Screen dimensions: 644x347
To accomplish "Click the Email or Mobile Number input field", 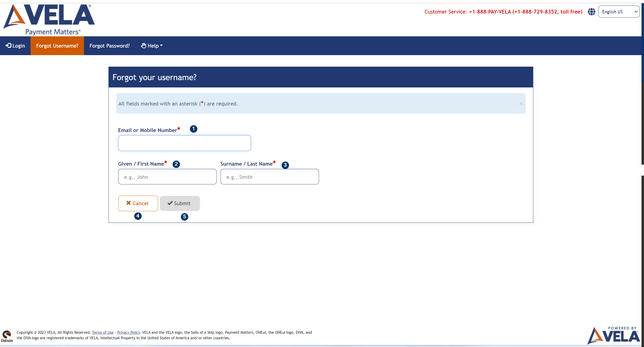I will [x=185, y=143].
